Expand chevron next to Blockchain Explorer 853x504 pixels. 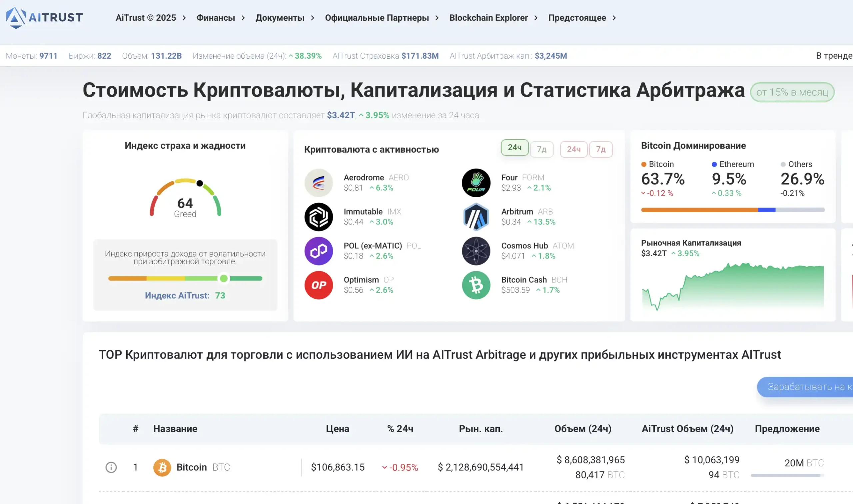pos(536,18)
